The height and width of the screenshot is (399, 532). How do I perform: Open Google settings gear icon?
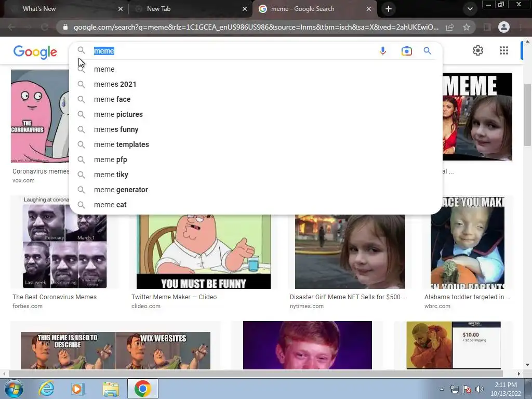click(x=478, y=50)
